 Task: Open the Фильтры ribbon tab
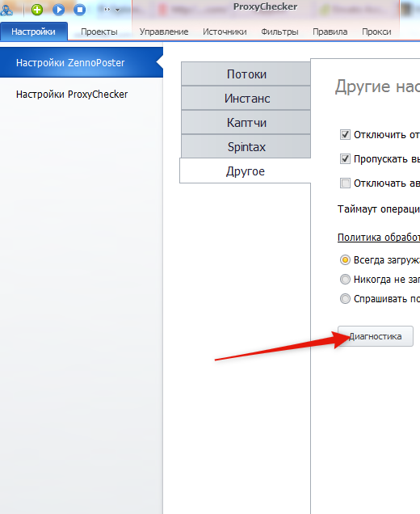tap(279, 32)
